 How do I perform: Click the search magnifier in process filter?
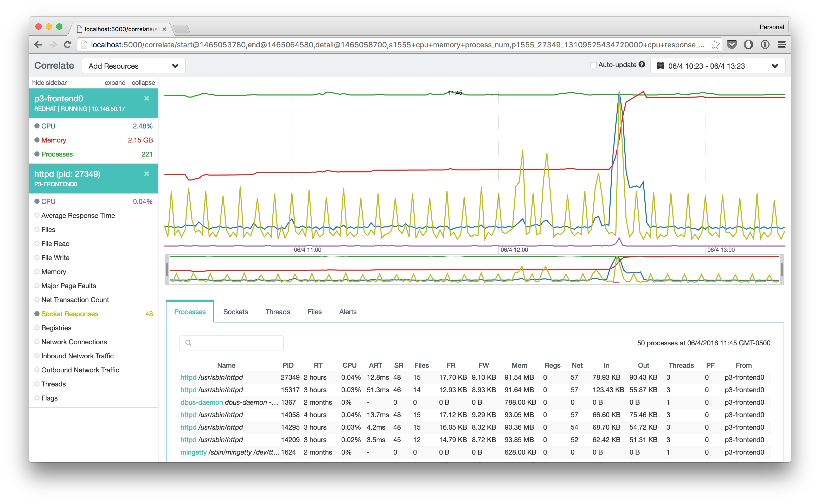(188, 343)
